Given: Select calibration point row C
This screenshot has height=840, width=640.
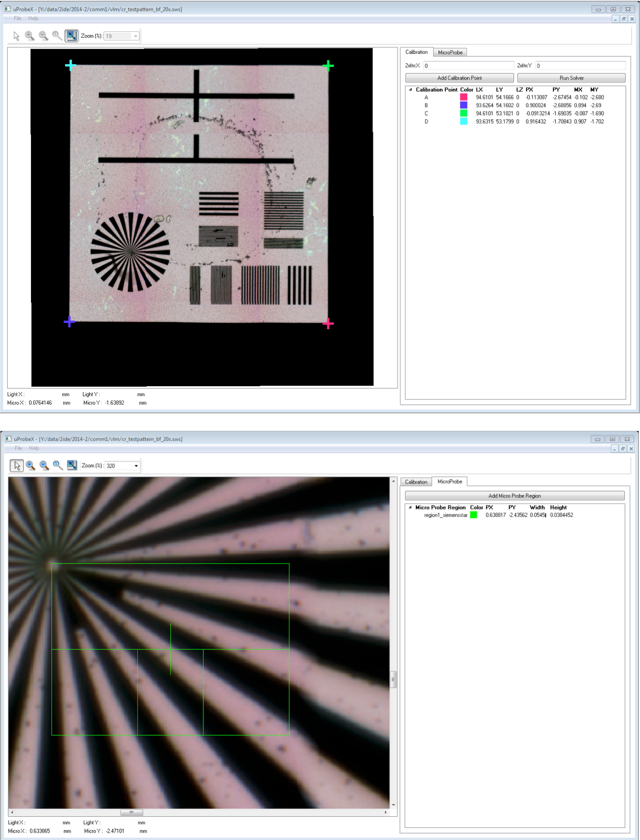Looking at the screenshot, I should pos(515,114).
